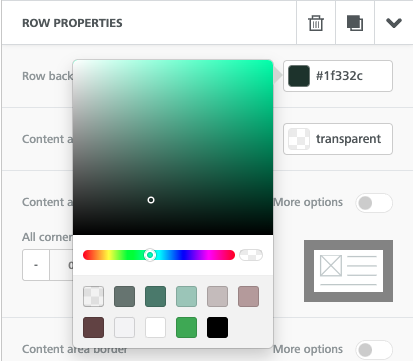Select the transparent checkered preset swatch
Image resolution: width=413 pixels, height=361 pixels.
pos(93,296)
